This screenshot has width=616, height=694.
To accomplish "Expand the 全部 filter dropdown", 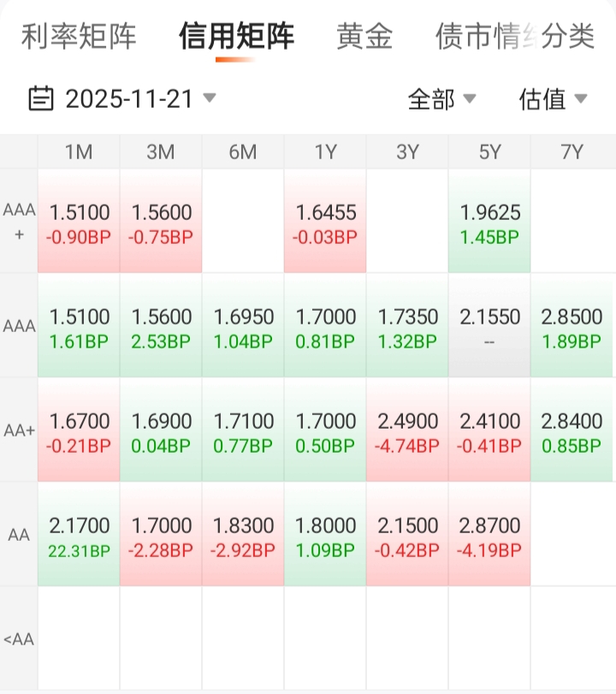I will [x=441, y=99].
